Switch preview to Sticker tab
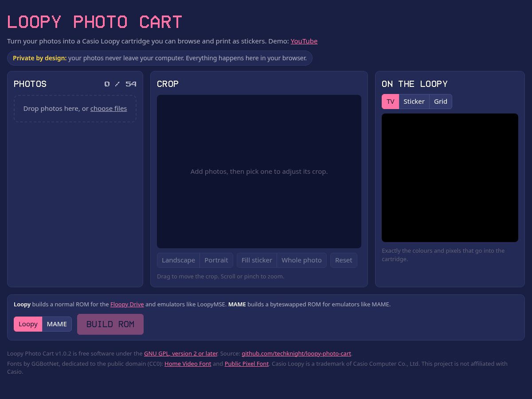The image size is (532, 399). 414,102
